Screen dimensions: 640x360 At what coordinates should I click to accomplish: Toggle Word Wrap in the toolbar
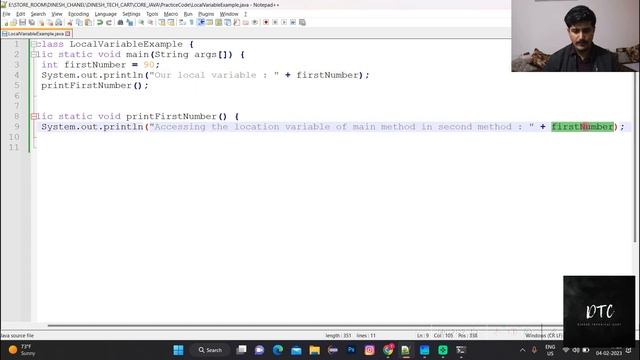coord(182,22)
